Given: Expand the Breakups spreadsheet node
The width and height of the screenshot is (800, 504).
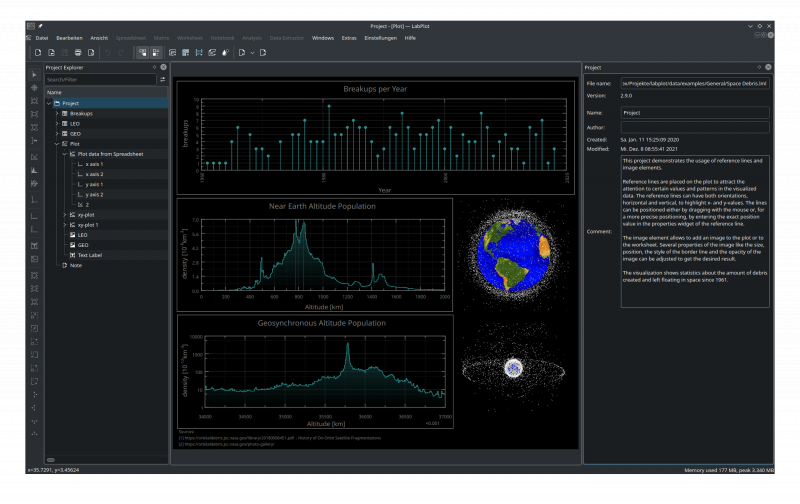Looking at the screenshot, I should click(x=57, y=114).
